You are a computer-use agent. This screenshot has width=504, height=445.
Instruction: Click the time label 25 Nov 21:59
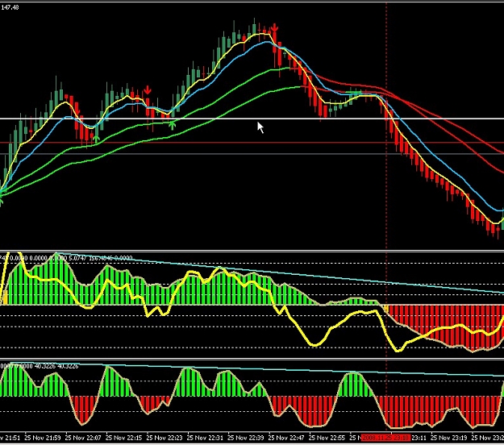click(x=43, y=438)
